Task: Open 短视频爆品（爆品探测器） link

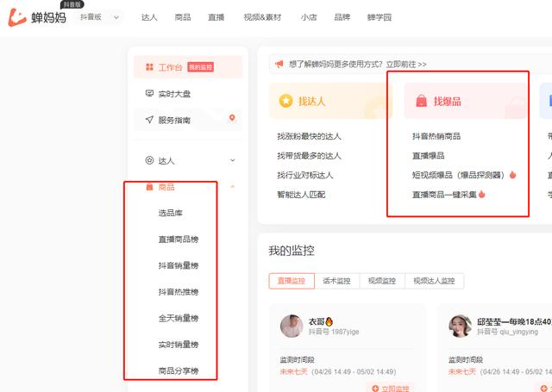Action: [460, 175]
